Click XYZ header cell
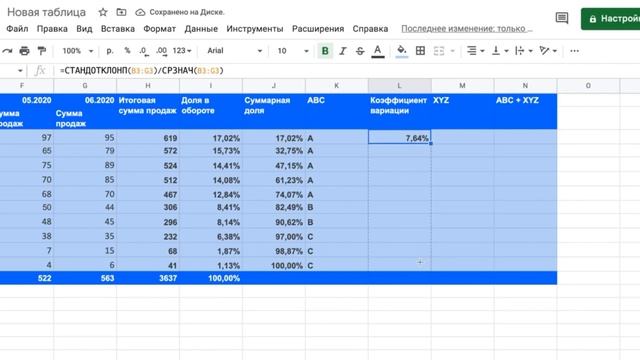 click(x=462, y=111)
